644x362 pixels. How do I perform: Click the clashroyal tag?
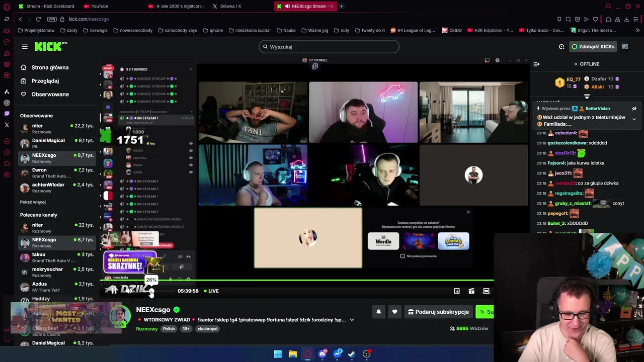tap(207, 329)
